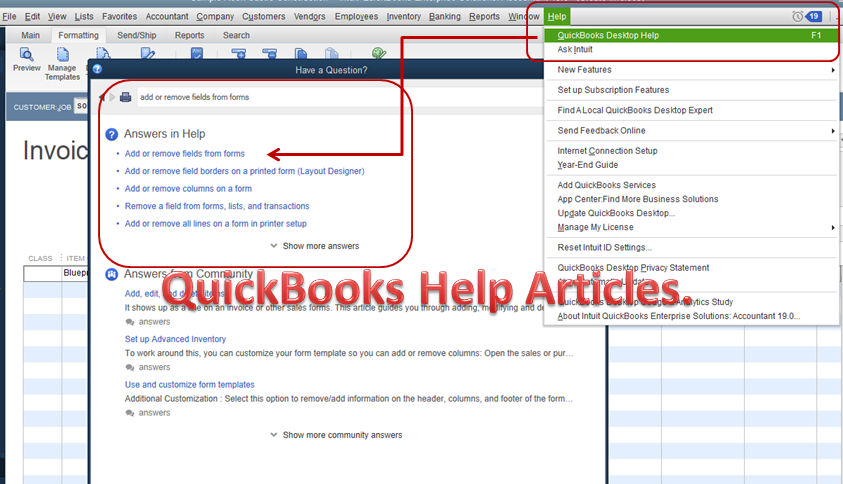
Task: Open Add or remove fields from forms link
Action: (184, 154)
